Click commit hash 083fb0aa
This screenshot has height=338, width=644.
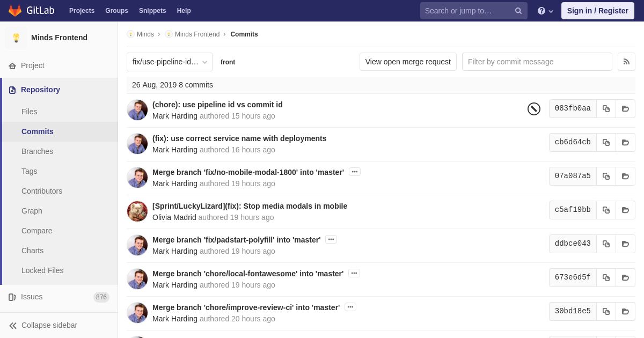[573, 108]
